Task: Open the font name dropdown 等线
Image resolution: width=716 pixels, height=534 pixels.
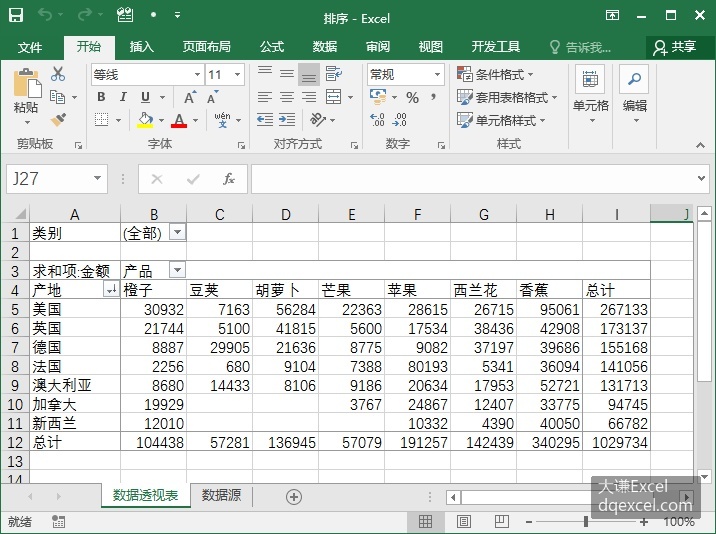Action: click(x=197, y=74)
